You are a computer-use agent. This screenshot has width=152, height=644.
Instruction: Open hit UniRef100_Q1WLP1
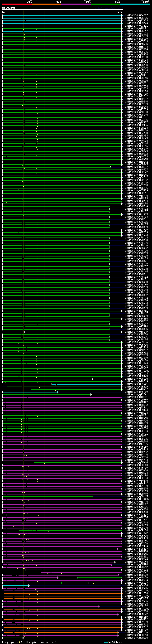[136, 29]
